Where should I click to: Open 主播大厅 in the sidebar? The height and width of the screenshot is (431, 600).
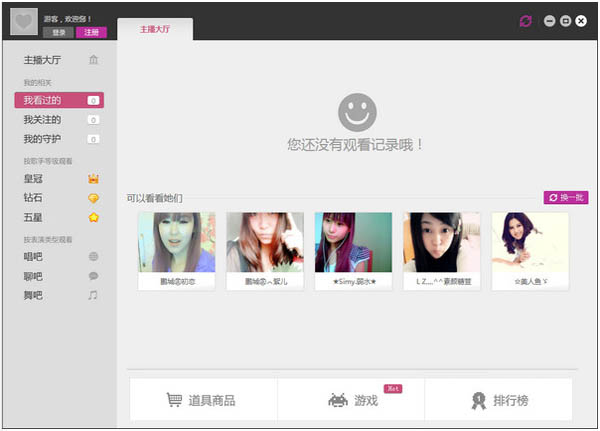(x=59, y=60)
